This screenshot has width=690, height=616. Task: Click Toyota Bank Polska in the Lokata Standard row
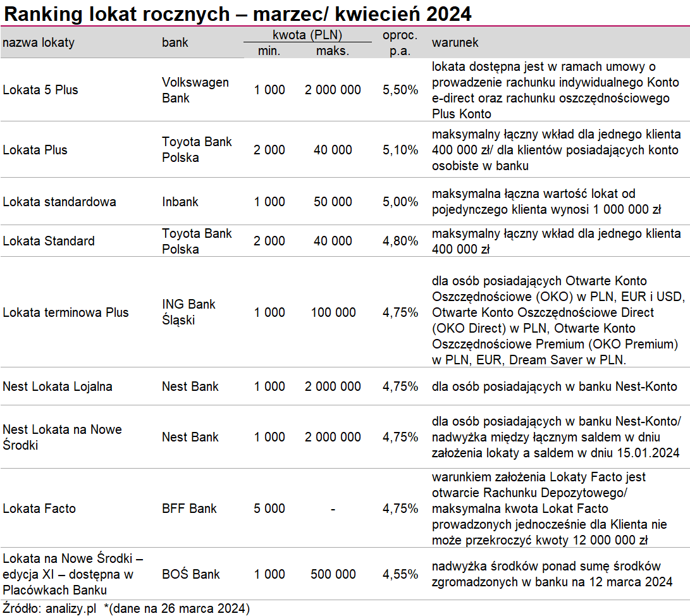[x=196, y=241]
